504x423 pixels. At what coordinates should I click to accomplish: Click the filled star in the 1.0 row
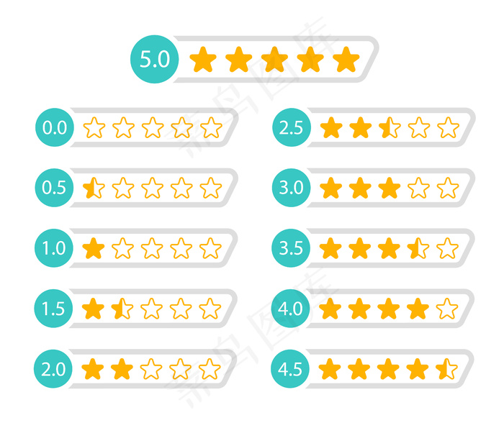pyautogui.click(x=94, y=249)
